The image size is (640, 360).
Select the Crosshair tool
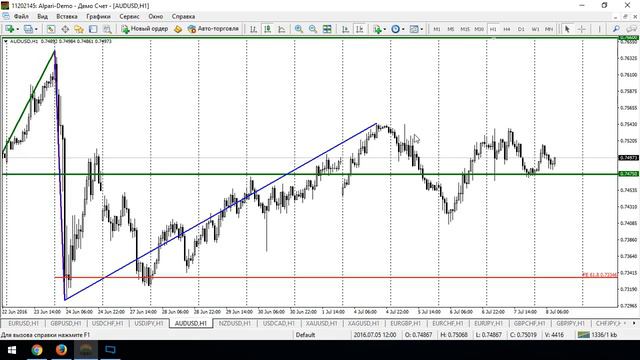click(x=582, y=29)
